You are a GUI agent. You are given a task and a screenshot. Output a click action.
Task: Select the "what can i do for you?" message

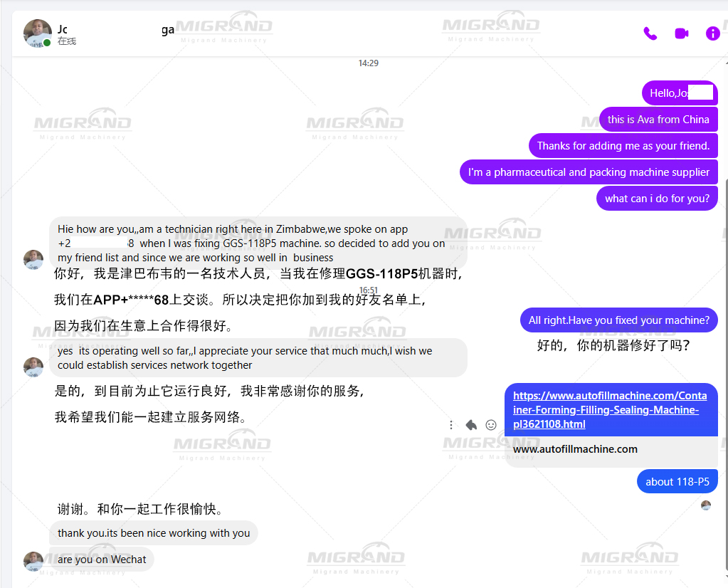tap(657, 199)
